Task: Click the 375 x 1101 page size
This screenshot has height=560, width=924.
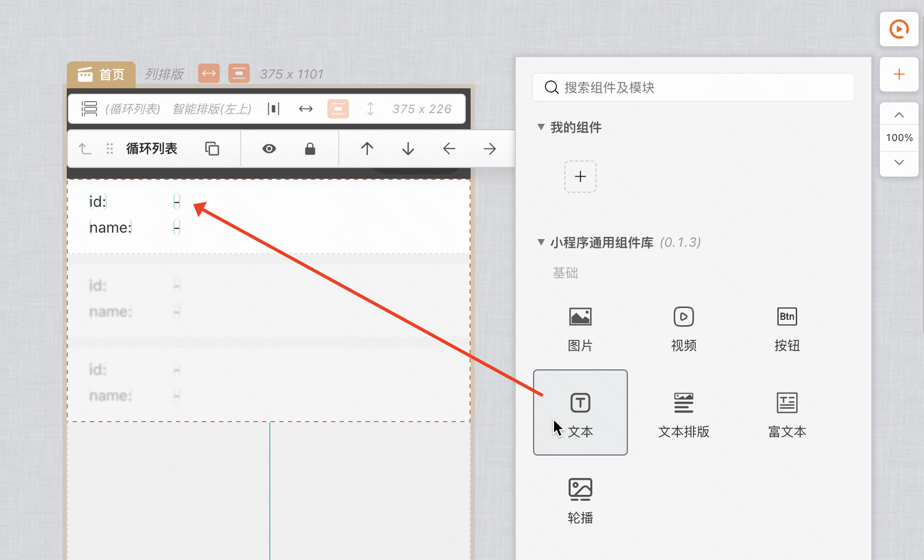Action: click(291, 74)
